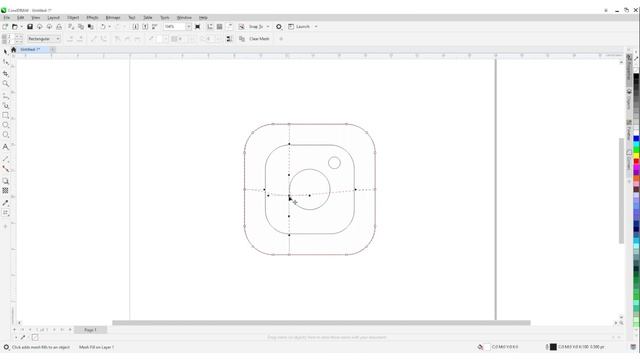Open the Options gear icon

(x=279, y=27)
